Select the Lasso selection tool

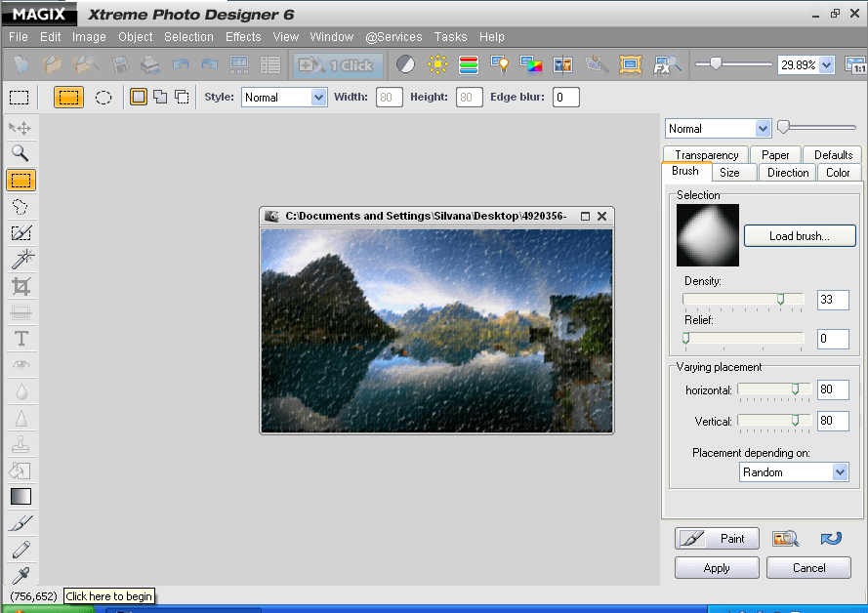pos(20,206)
